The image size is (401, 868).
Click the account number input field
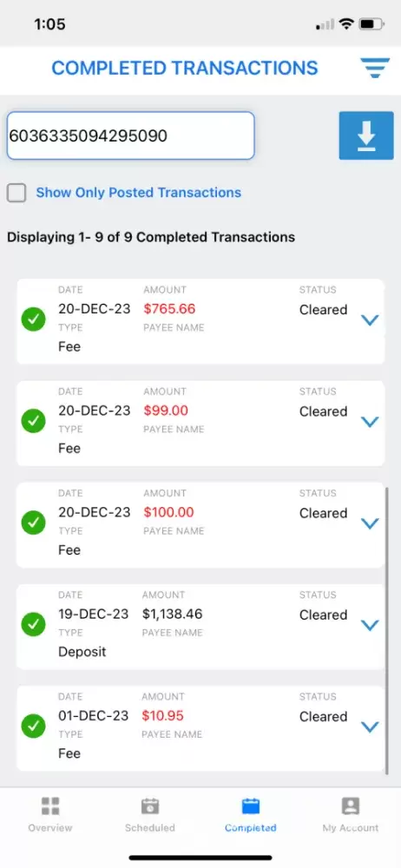coord(131,135)
